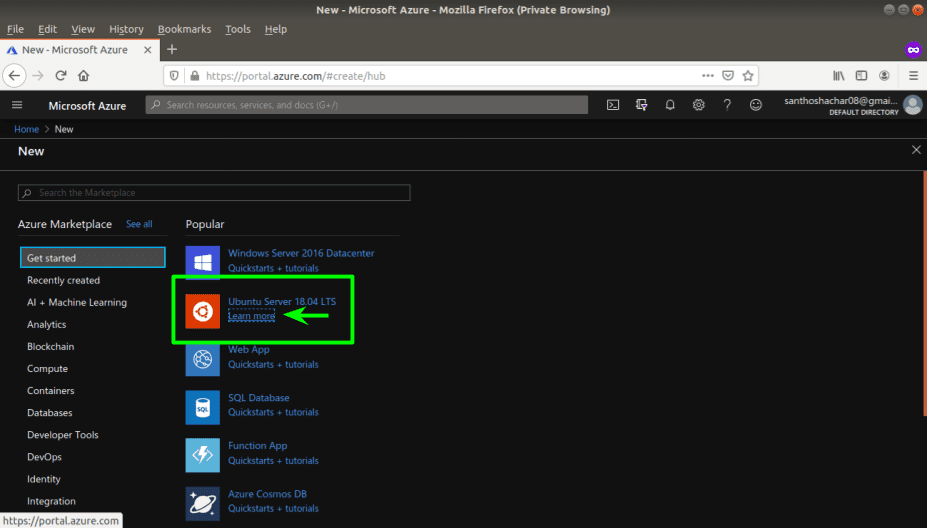
Task: Select Containers category
Action: pos(50,391)
